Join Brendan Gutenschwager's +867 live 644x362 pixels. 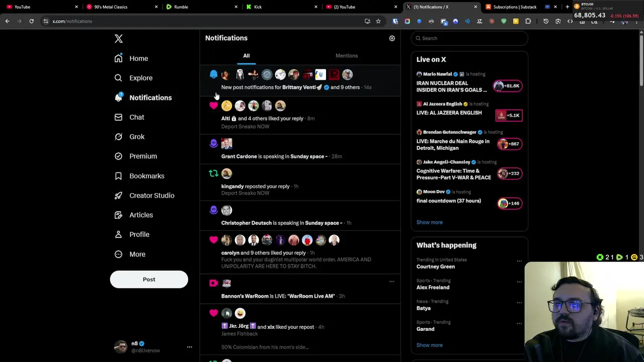509,144
